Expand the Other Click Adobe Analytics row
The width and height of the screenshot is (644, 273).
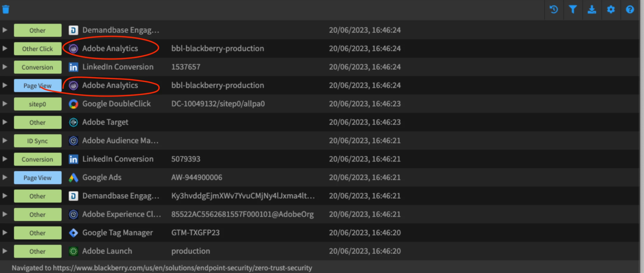5,48
